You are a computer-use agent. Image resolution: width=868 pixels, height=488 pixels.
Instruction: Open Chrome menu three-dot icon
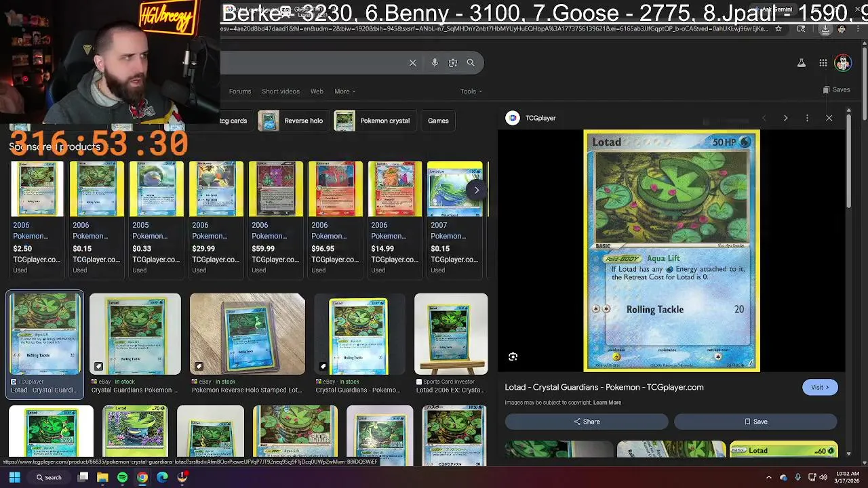pos(859,28)
